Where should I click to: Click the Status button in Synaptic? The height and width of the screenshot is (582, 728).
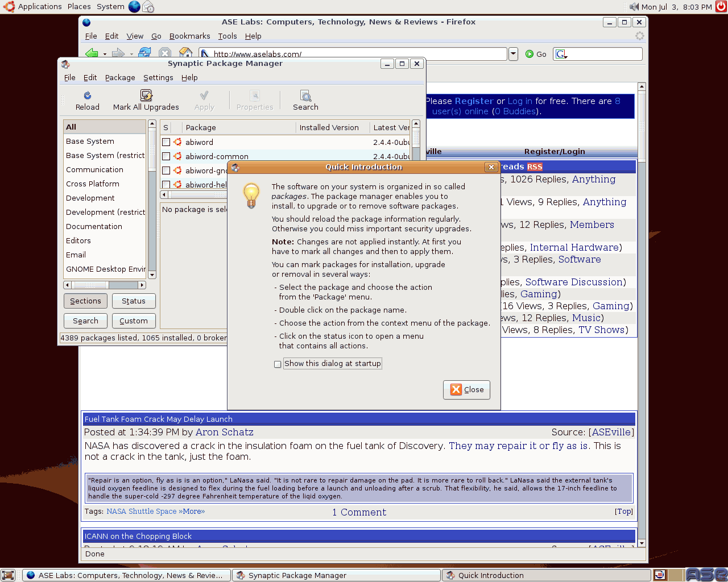click(134, 301)
